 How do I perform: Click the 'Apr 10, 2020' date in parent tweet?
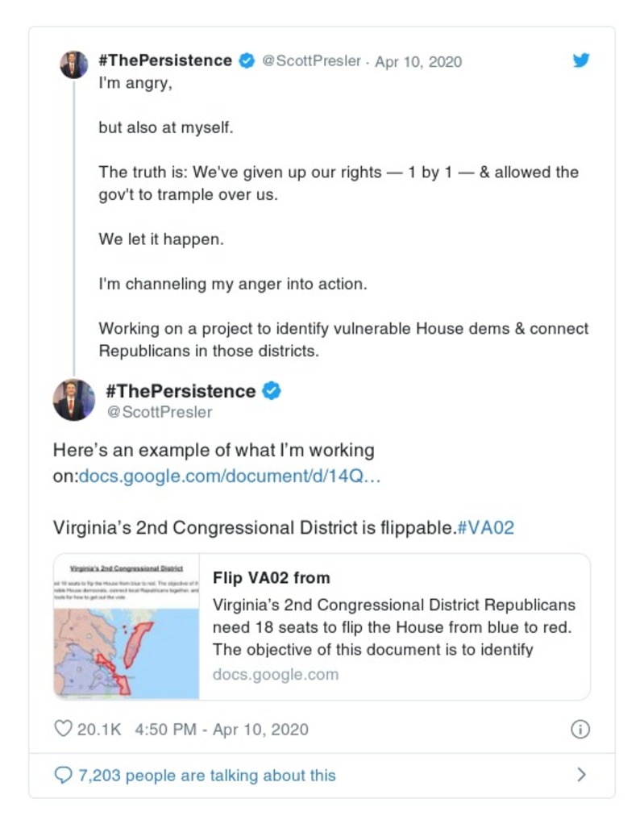(x=418, y=61)
